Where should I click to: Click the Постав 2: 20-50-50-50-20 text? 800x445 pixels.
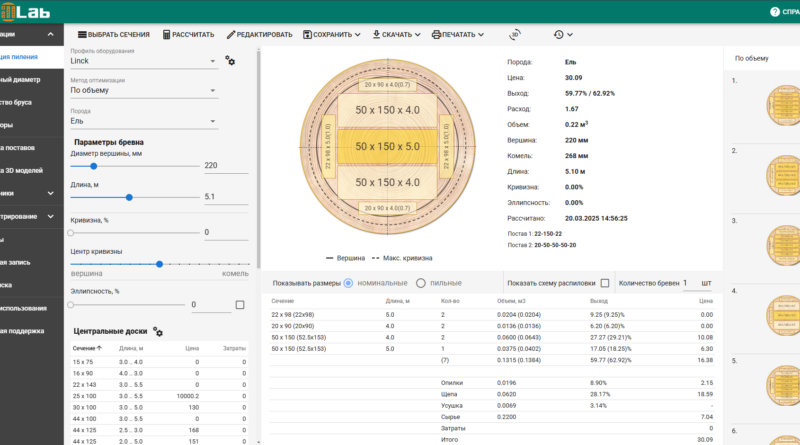pyautogui.click(x=542, y=245)
